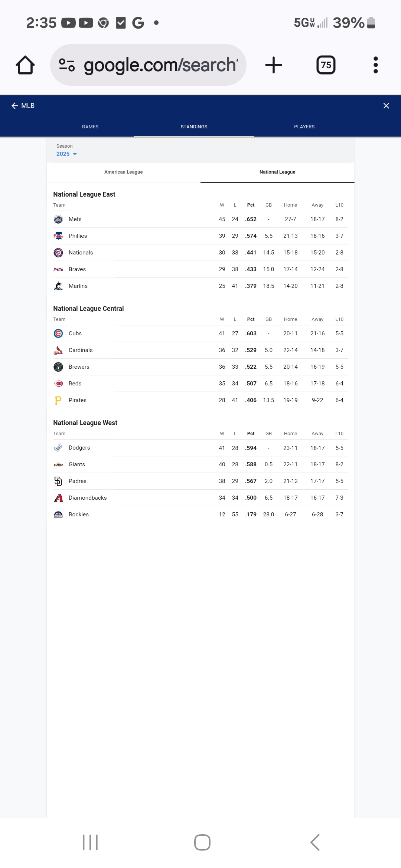The width and height of the screenshot is (401, 868).
Task: Select the American League tab
Action: point(124,172)
